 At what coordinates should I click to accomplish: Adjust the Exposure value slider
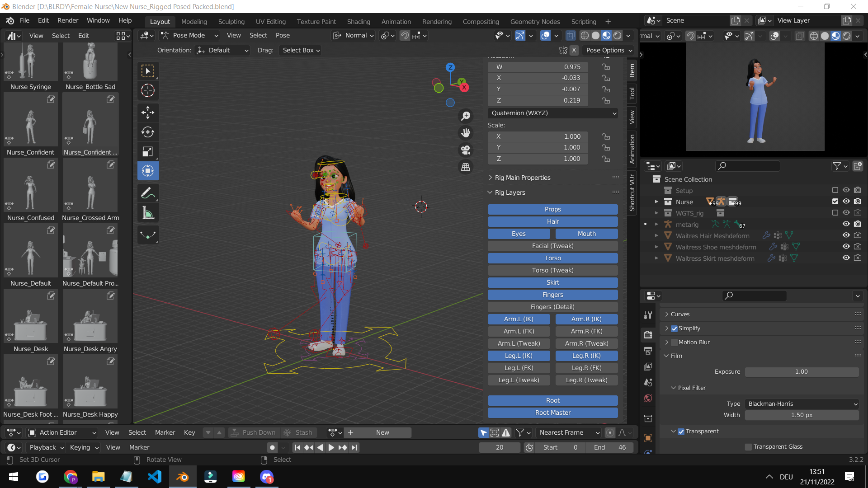pos(801,372)
